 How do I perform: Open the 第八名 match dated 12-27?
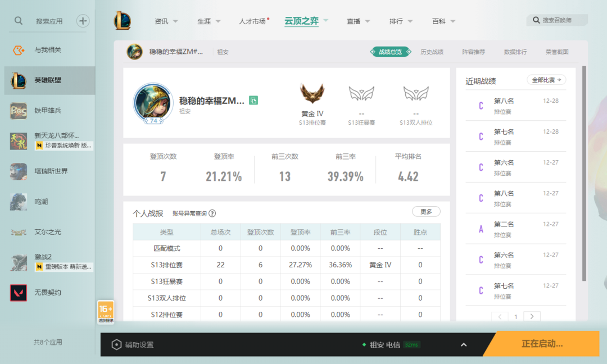tap(515, 198)
